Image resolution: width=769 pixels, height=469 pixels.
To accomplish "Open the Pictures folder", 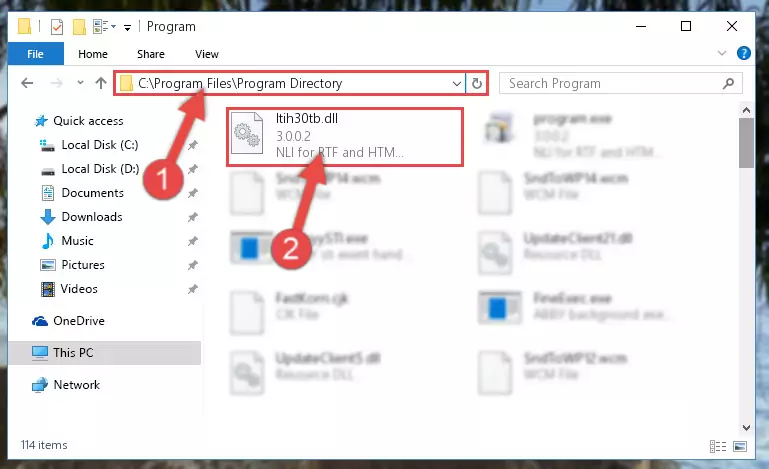I will point(83,265).
